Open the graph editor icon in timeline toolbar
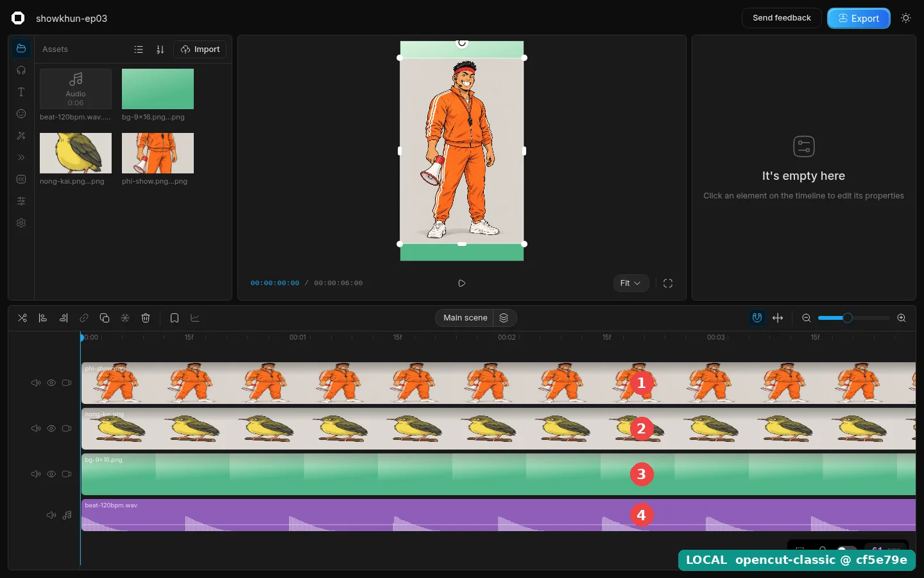This screenshot has width=924, height=578. point(195,318)
